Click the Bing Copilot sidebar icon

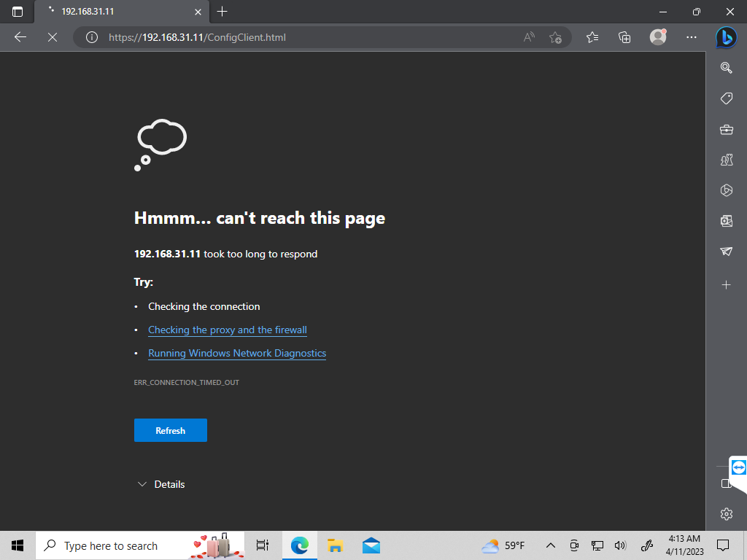click(x=725, y=37)
